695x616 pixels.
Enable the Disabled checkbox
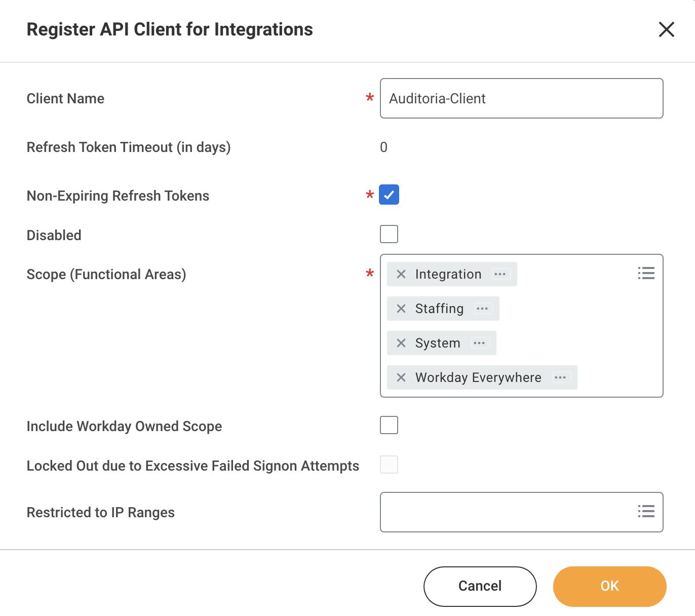389,234
